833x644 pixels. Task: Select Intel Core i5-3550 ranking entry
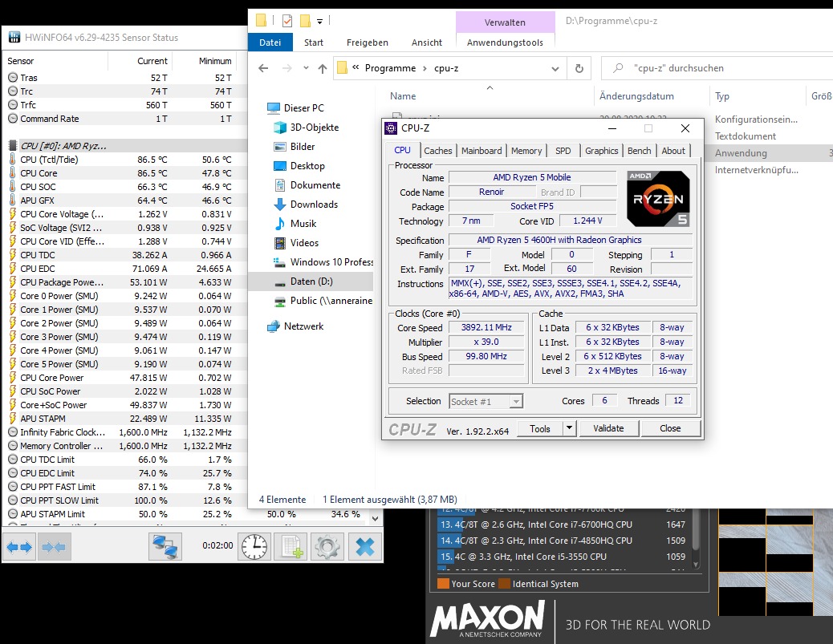tap(563, 557)
